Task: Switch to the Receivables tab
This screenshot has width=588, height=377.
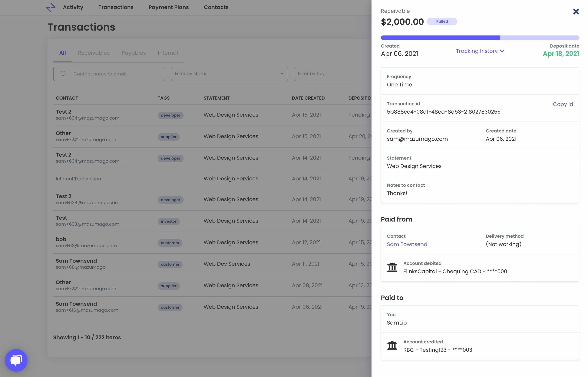Action: pos(94,53)
